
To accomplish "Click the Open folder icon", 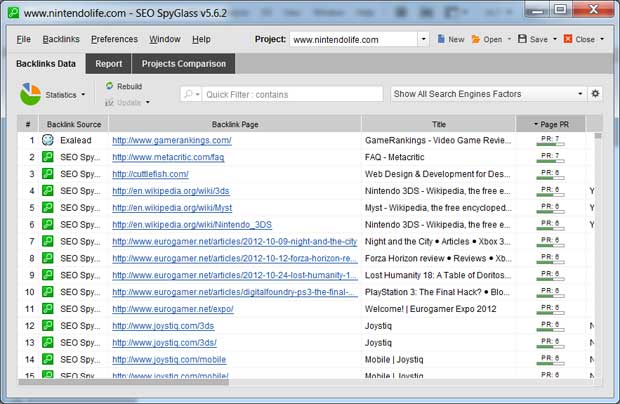I will (476, 39).
